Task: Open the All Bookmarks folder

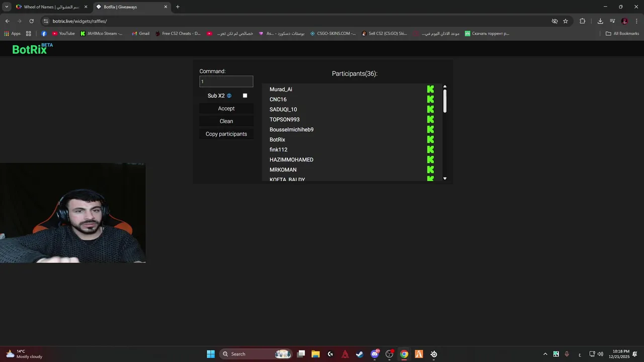Action: [622, 34]
